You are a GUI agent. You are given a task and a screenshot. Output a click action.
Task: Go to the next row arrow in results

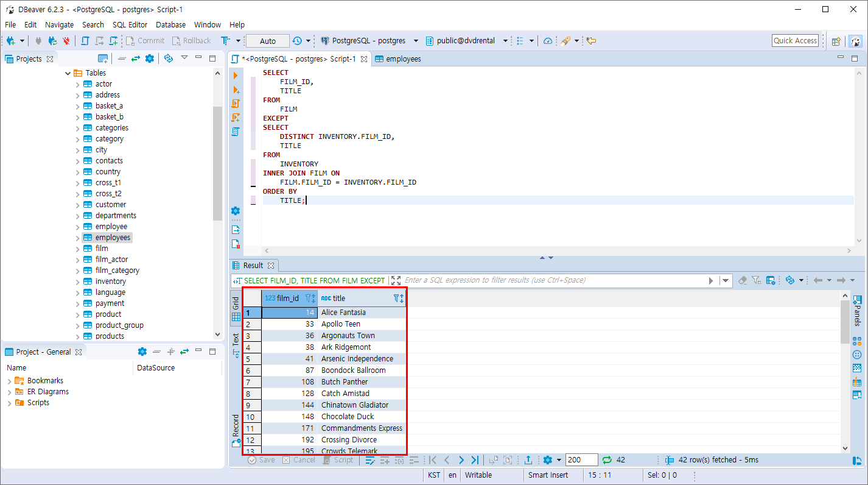(x=461, y=460)
